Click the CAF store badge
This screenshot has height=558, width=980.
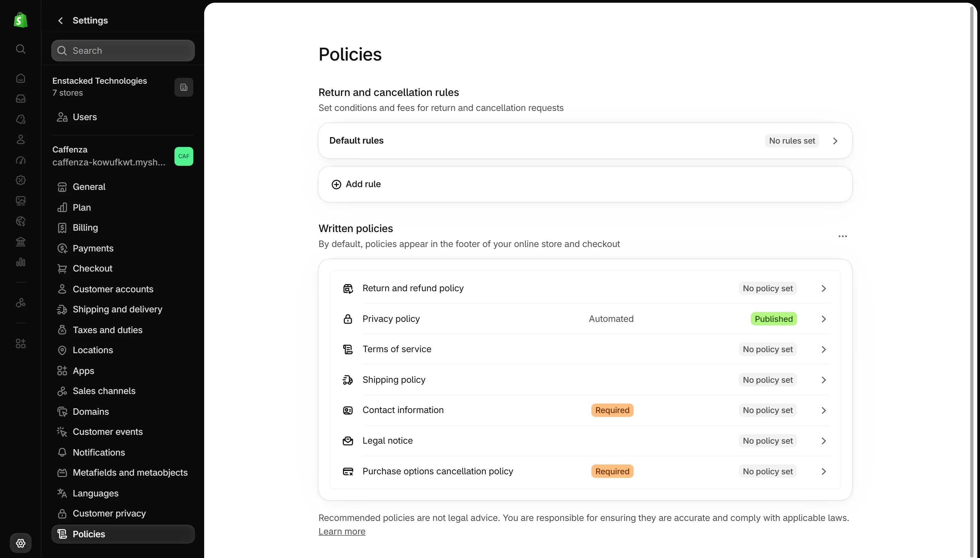(184, 157)
